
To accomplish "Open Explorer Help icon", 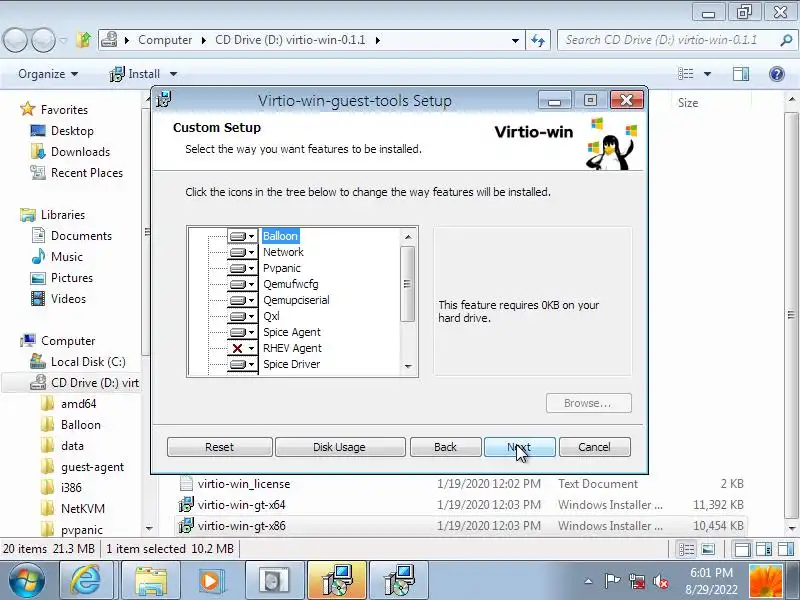I will pos(777,74).
